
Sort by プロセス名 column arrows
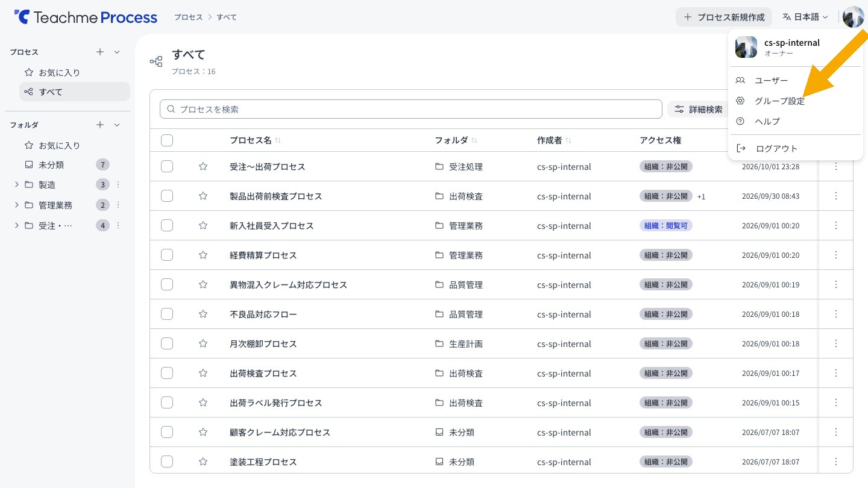[278, 140]
